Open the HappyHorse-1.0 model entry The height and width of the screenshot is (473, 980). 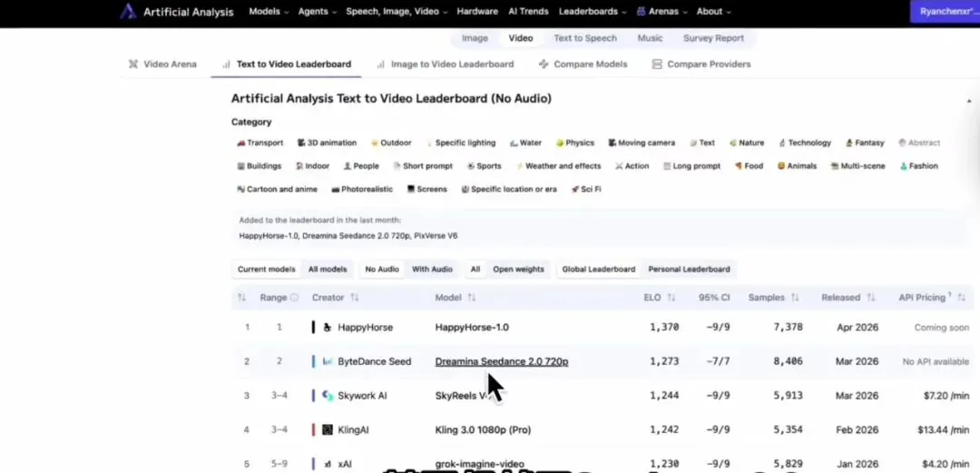472,327
